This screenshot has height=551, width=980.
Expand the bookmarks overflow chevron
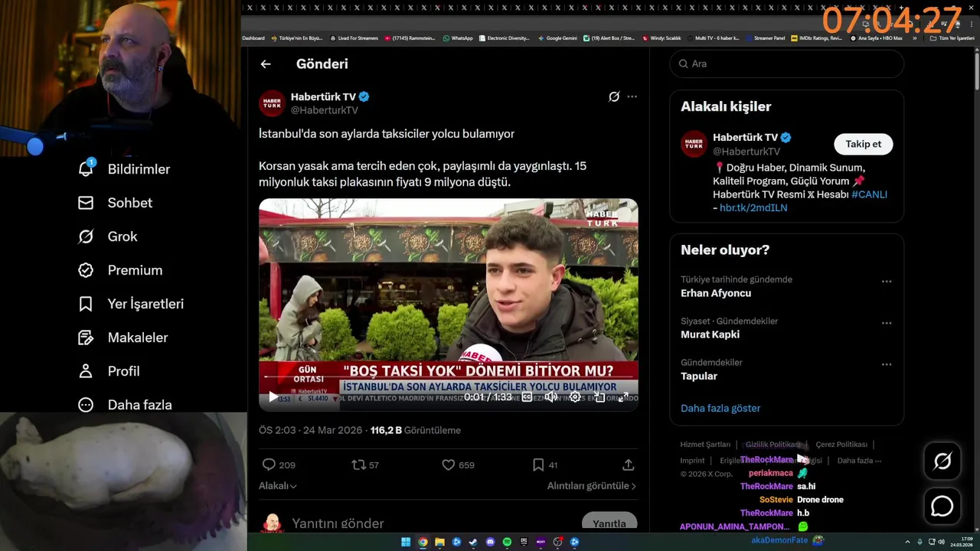[914, 37]
